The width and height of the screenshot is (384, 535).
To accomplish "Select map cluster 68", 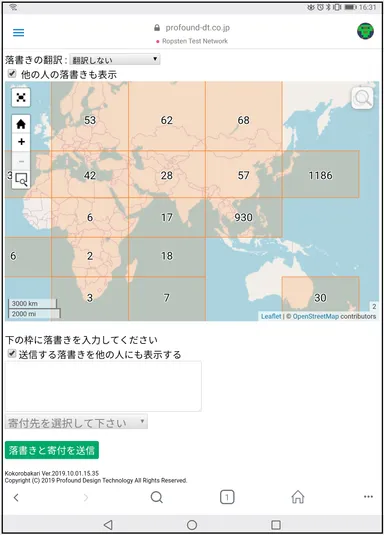I will [x=244, y=120].
